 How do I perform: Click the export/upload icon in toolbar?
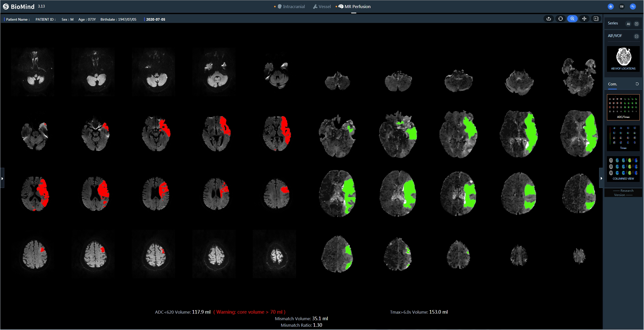(549, 19)
